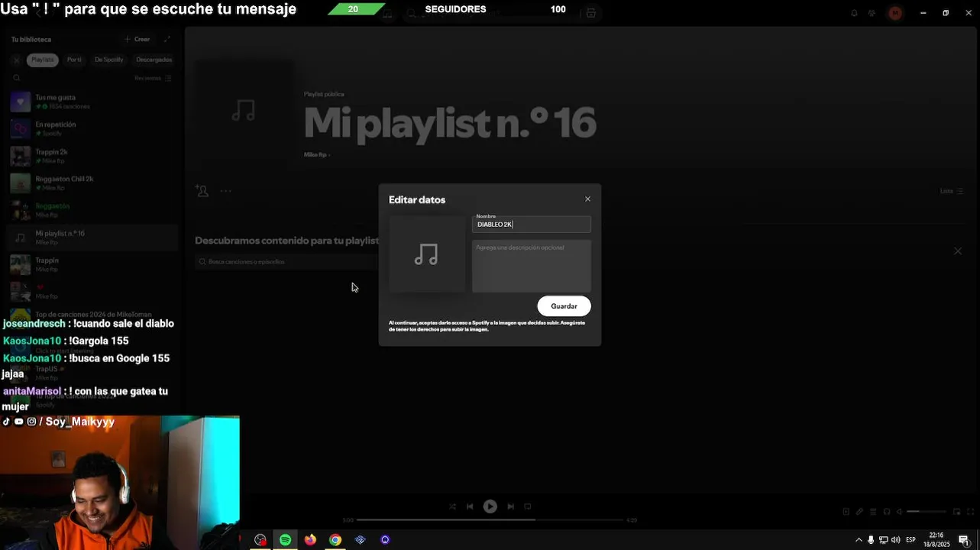980x550 pixels.
Task: Click the Spotify home icon in top bar
Action: click(x=388, y=14)
